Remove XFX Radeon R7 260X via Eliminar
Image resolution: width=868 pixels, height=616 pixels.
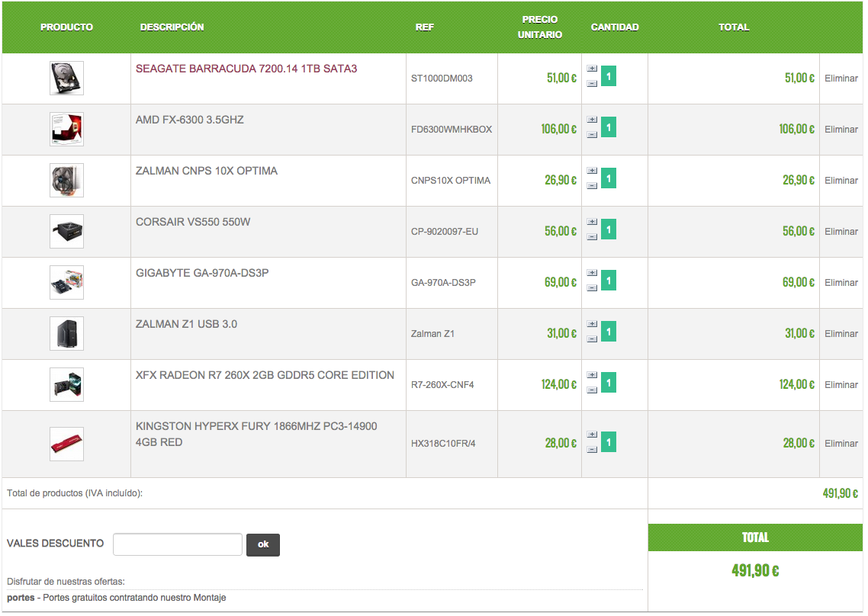[841, 385]
